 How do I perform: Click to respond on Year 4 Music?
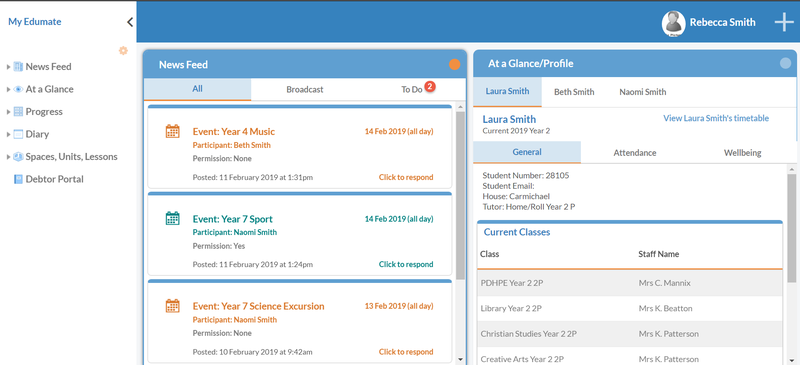pos(406,177)
